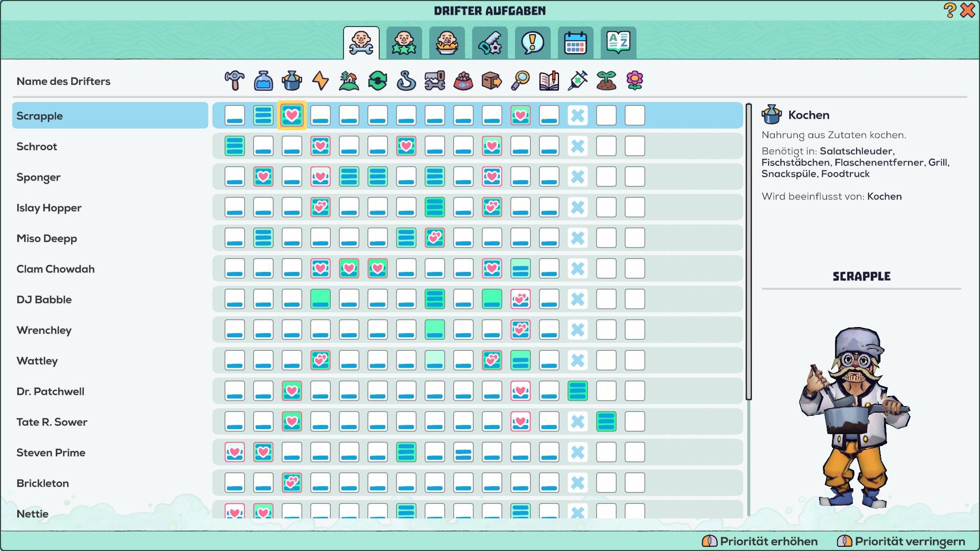This screenshot has width=980, height=551.
Task: Click the magnifying glass research icon
Action: [x=521, y=81]
